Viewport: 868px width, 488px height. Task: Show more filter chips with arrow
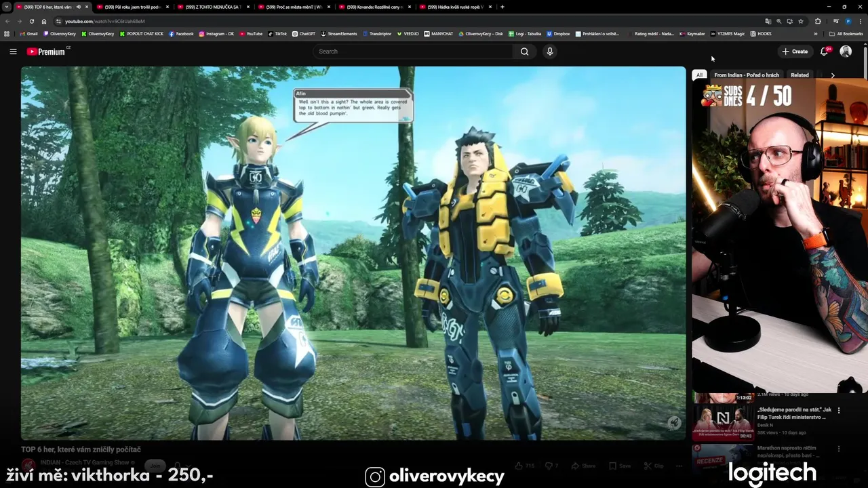(833, 75)
